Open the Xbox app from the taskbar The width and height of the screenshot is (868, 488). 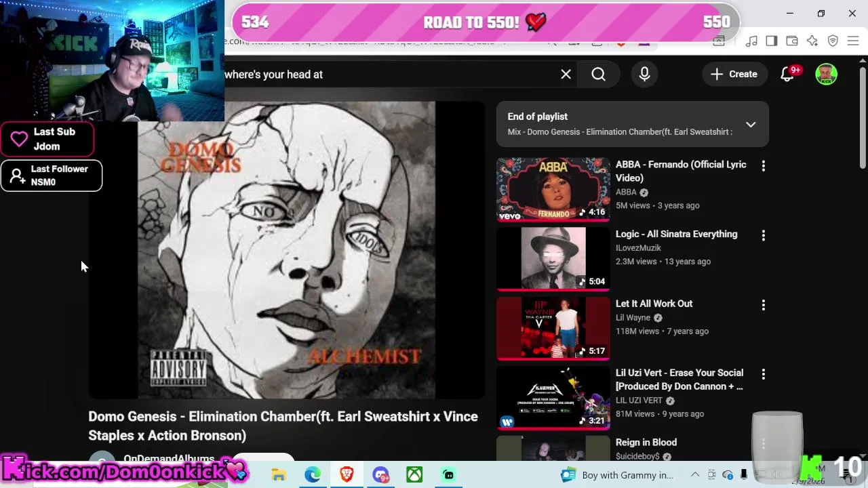coord(414,475)
